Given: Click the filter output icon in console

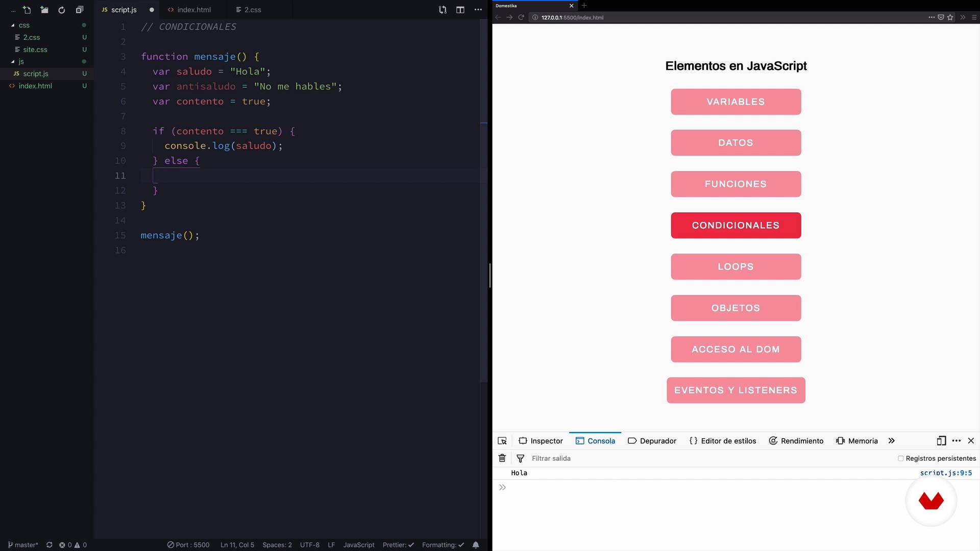Looking at the screenshot, I should click(x=522, y=458).
